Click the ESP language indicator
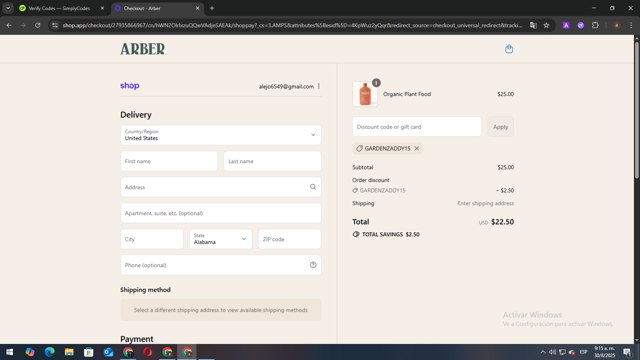640x360 pixels. coord(583,352)
